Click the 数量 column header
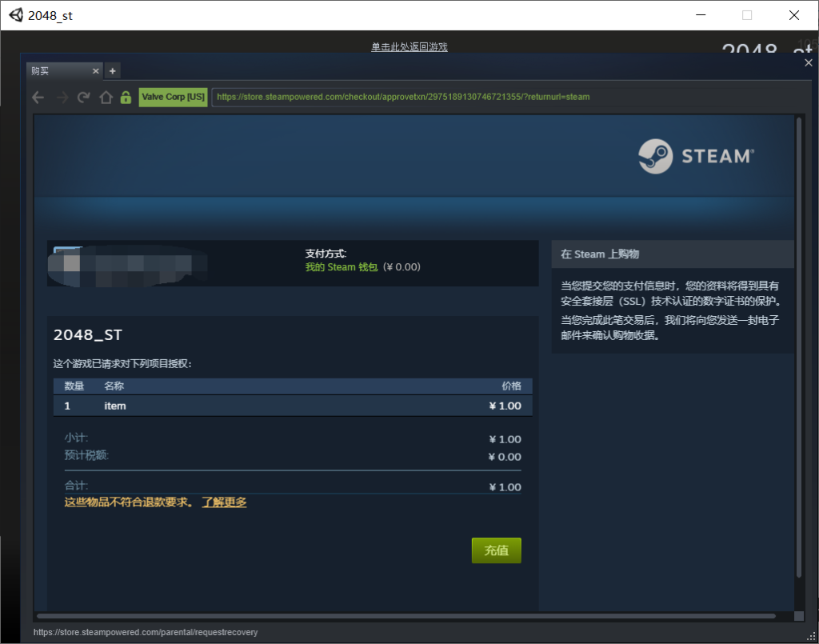 tap(74, 386)
